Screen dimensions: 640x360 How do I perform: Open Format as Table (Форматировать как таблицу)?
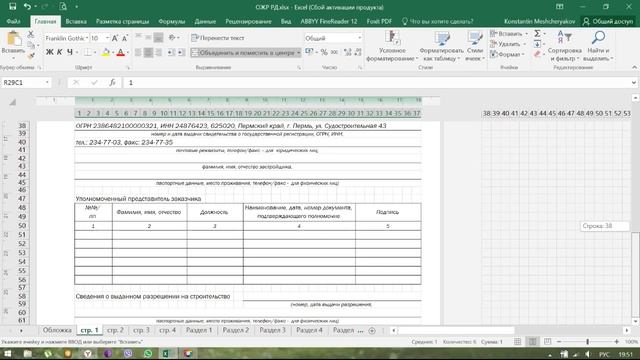(x=441, y=46)
